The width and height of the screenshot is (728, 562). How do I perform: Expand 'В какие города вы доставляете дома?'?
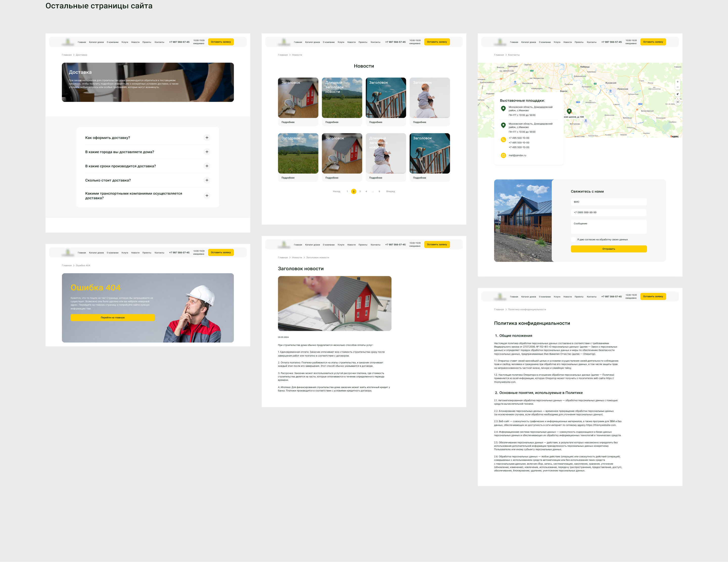[x=207, y=152]
